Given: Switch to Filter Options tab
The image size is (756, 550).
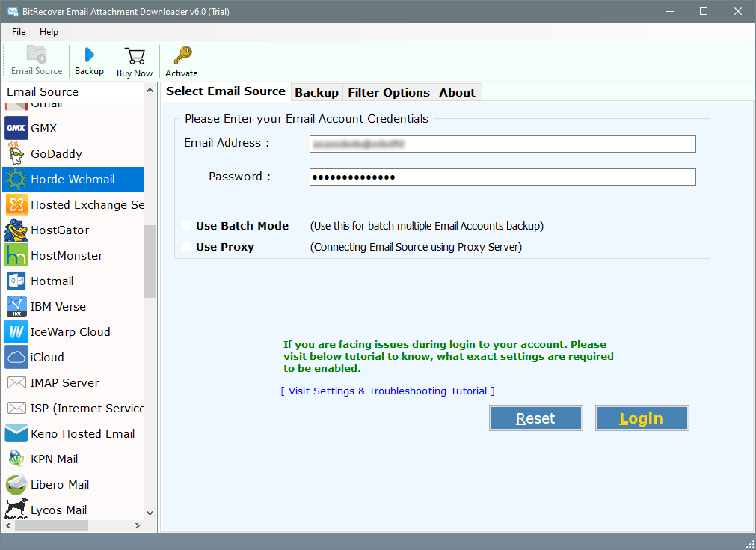Looking at the screenshot, I should point(389,92).
